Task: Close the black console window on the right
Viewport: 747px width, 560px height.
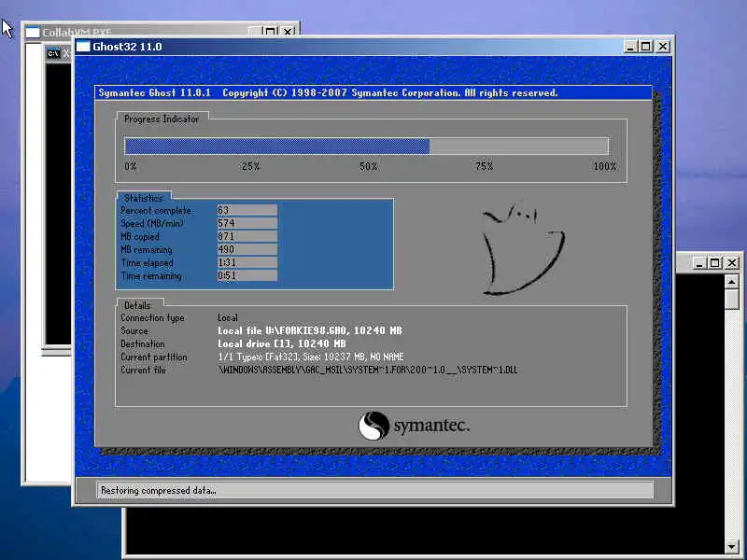Action: tap(732, 263)
